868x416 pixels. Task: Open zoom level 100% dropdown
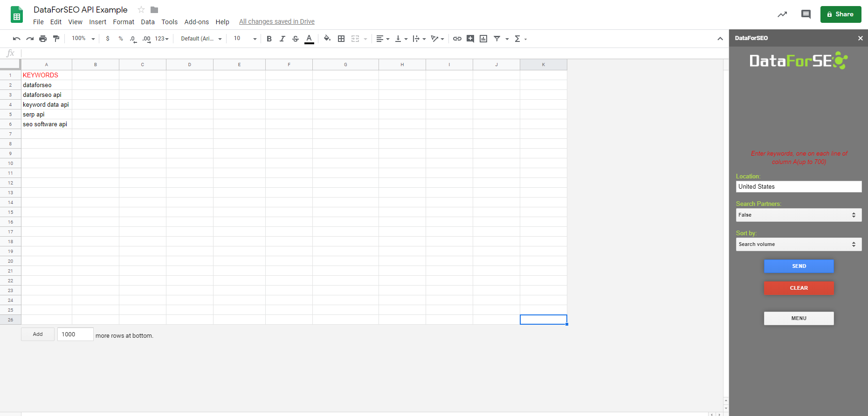coord(83,39)
